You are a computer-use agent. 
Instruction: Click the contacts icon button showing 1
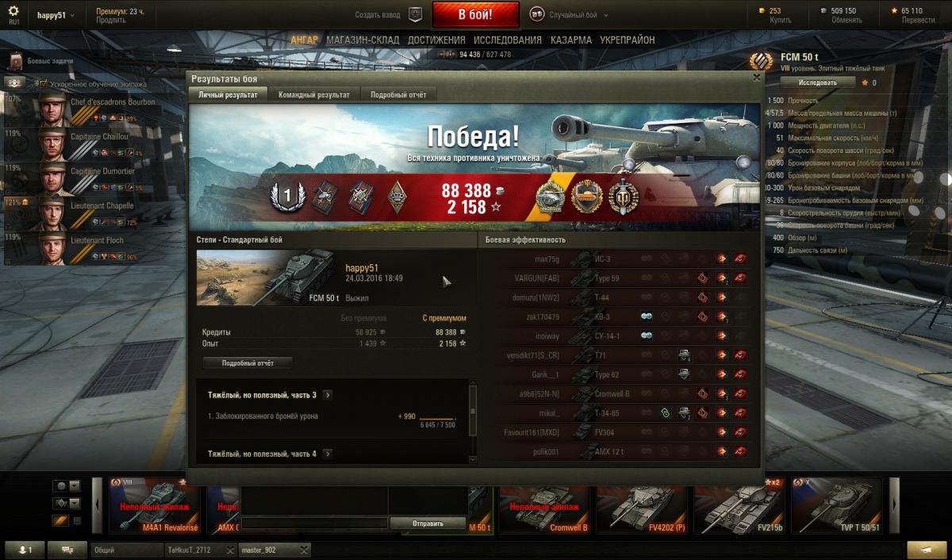25,549
